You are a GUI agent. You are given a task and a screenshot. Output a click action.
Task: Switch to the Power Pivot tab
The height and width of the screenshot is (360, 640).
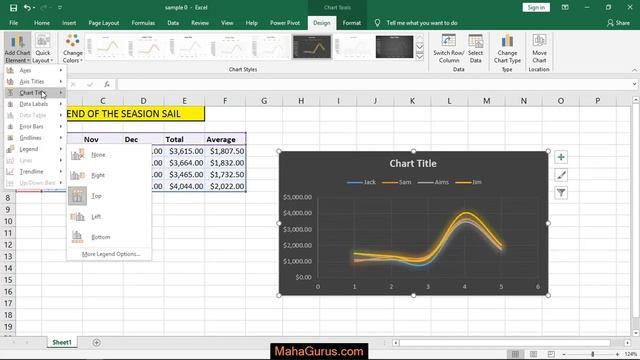point(285,23)
